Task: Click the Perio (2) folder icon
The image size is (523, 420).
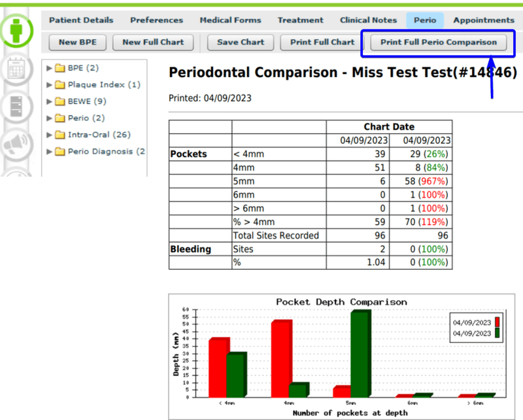Action: [x=59, y=118]
